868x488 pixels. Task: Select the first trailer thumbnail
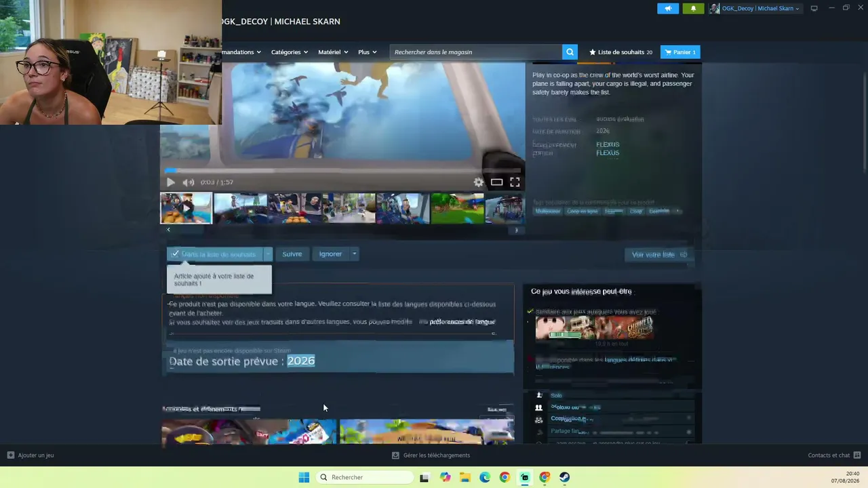click(x=186, y=208)
